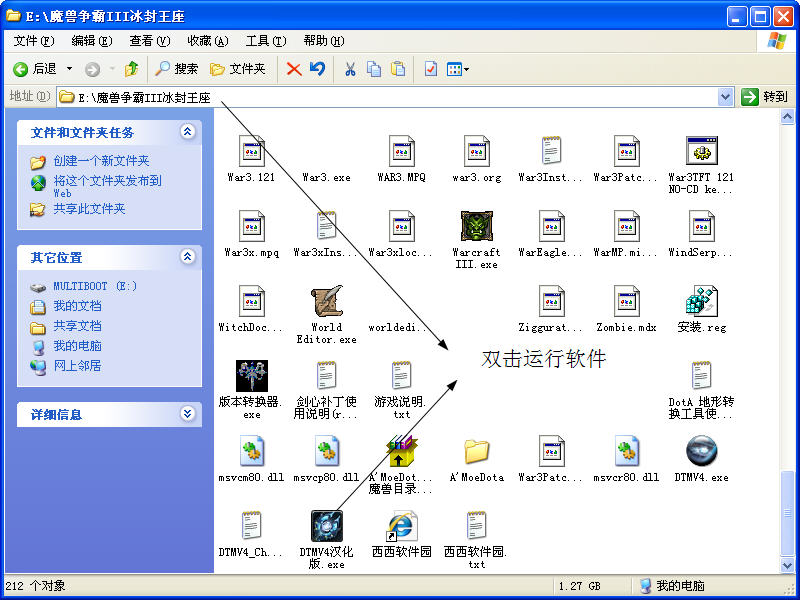Open 我的文档 link

pyautogui.click(x=78, y=306)
